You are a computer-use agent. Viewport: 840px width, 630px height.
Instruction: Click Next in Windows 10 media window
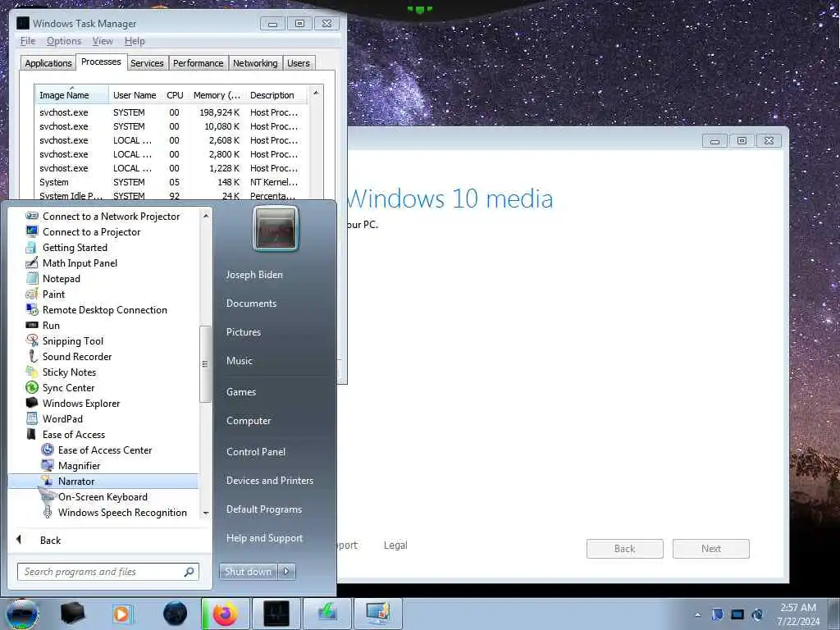[711, 549]
